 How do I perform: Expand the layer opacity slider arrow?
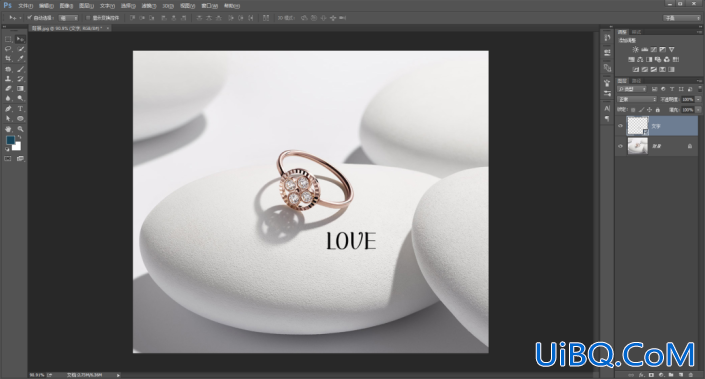pyautogui.click(x=698, y=99)
